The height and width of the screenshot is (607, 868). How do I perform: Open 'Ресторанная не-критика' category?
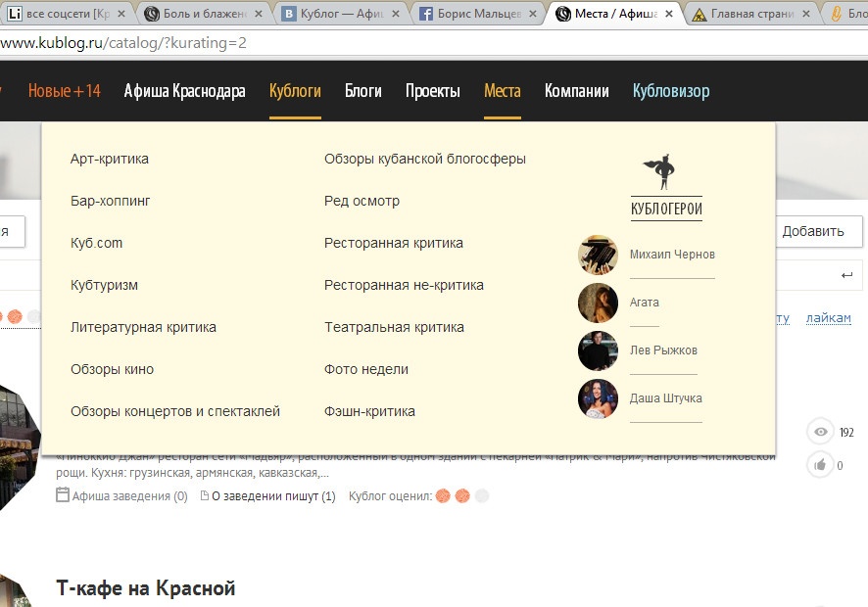404,285
